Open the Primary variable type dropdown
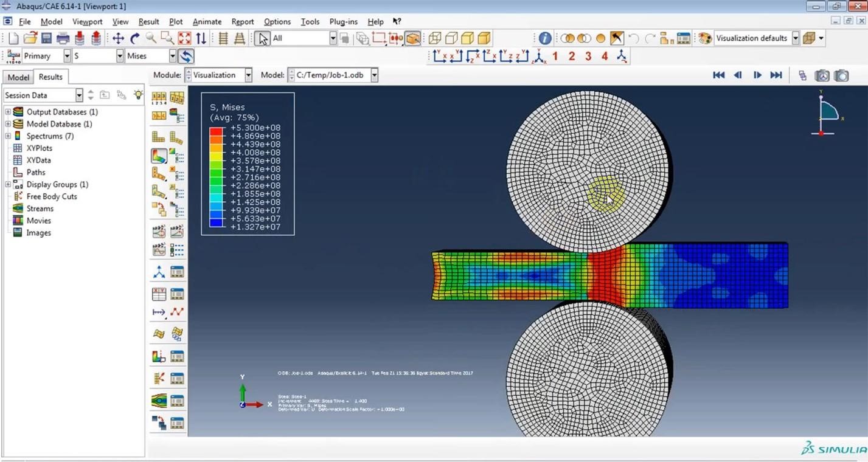The image size is (868, 462). coord(67,56)
